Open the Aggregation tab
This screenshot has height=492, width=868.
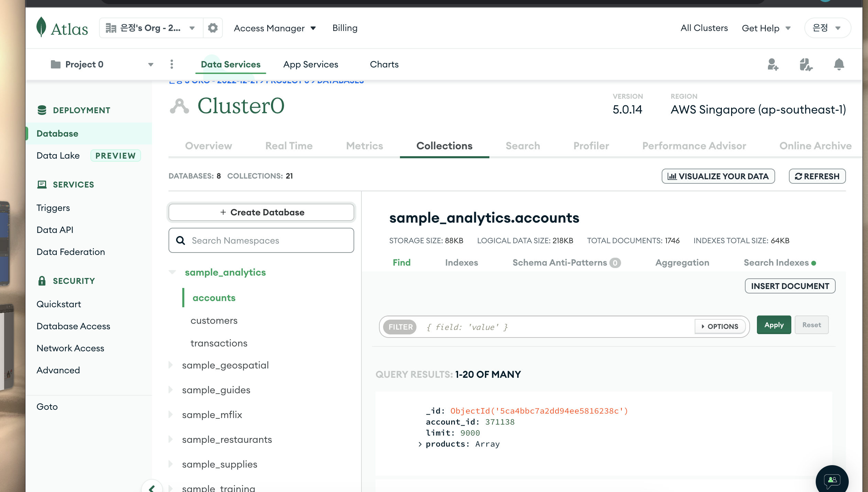coord(682,263)
